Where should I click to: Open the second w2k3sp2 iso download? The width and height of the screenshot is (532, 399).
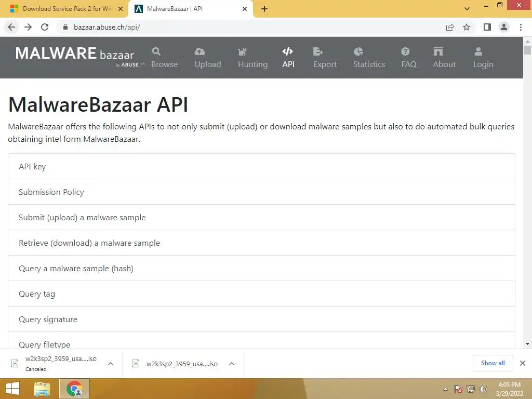coord(176,364)
